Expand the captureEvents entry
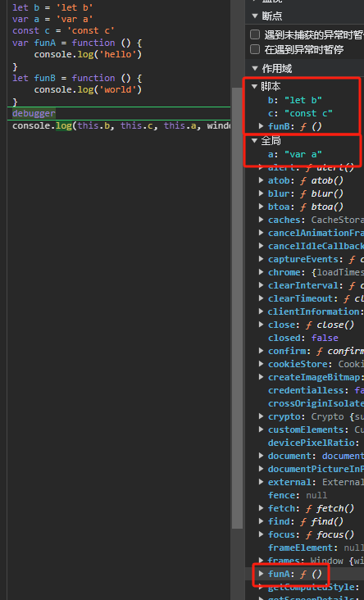The image size is (364, 600). tap(261, 259)
